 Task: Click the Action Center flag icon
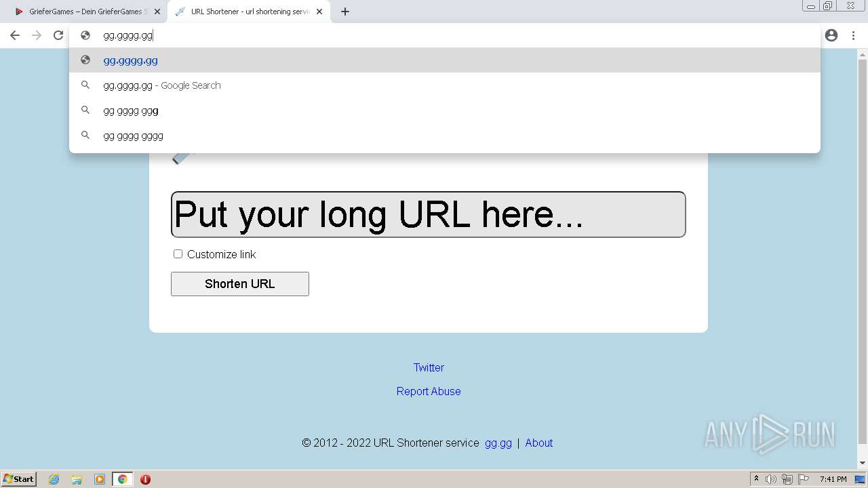(x=804, y=479)
